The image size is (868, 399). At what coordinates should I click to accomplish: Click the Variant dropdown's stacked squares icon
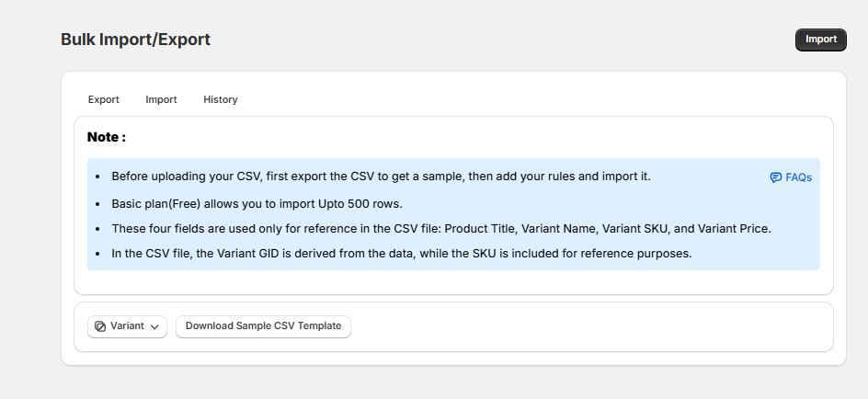coord(100,326)
